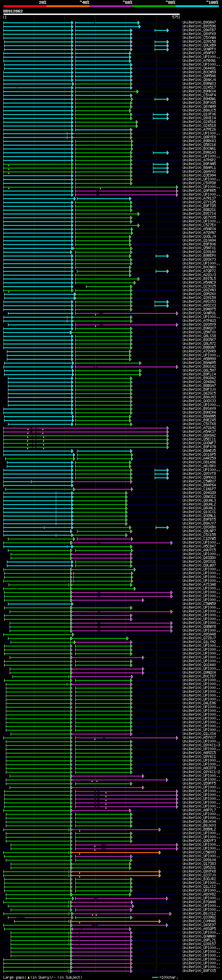Choose the UniRef100_O24517 hit
222x980 pixels.
tap(199, 87)
